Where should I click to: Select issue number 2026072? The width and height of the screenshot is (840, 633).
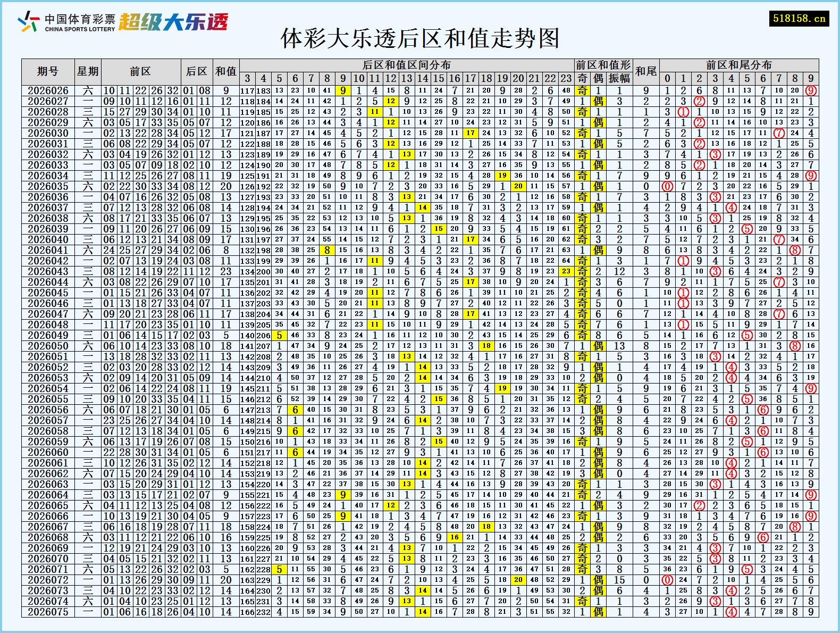pos(48,580)
